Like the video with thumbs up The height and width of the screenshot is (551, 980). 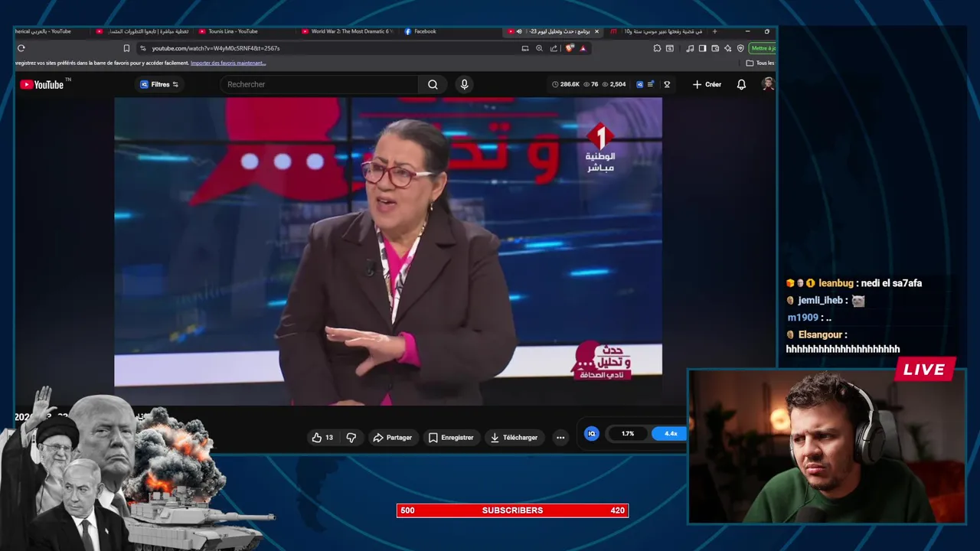point(322,437)
